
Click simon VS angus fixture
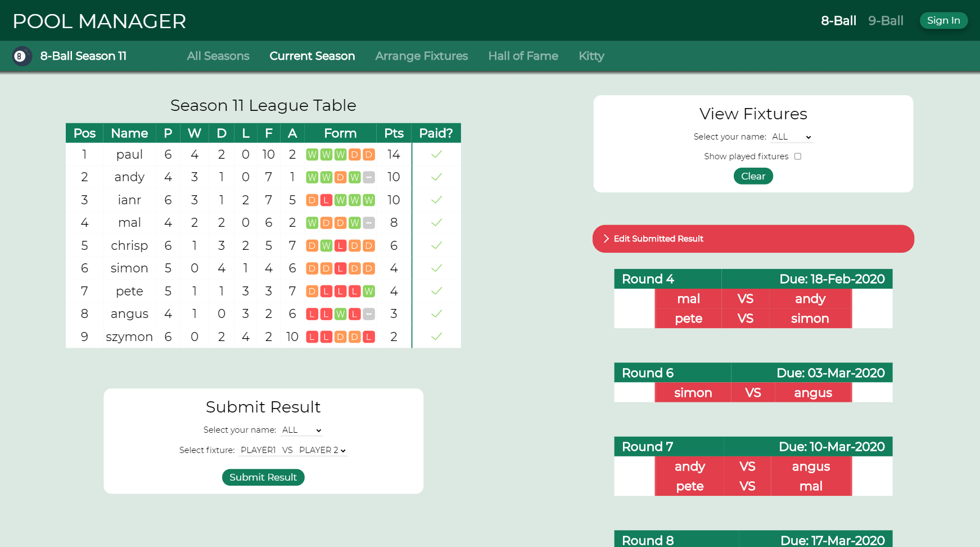coord(753,393)
